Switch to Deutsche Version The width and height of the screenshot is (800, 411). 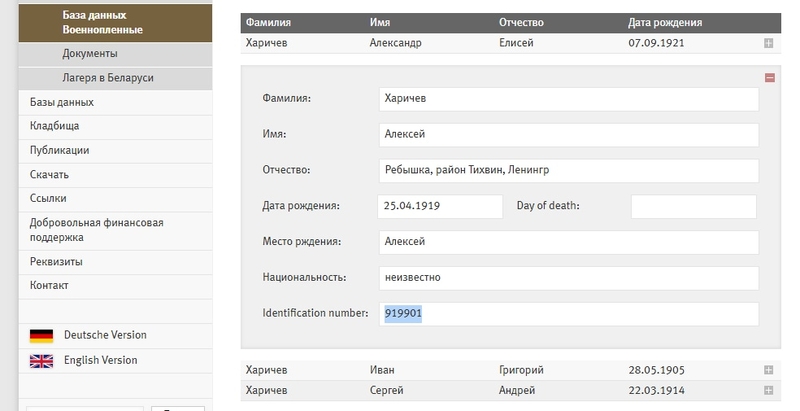105,335
